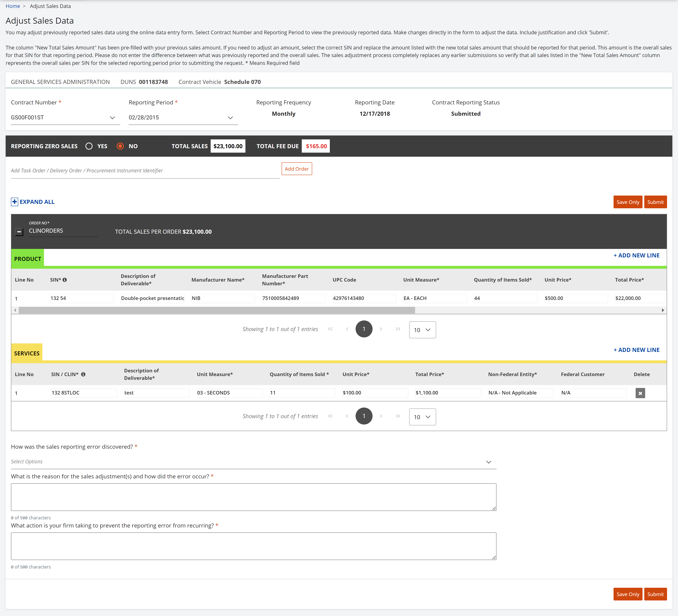Click product quantity field 44
678x616 pixels.
(x=505, y=298)
